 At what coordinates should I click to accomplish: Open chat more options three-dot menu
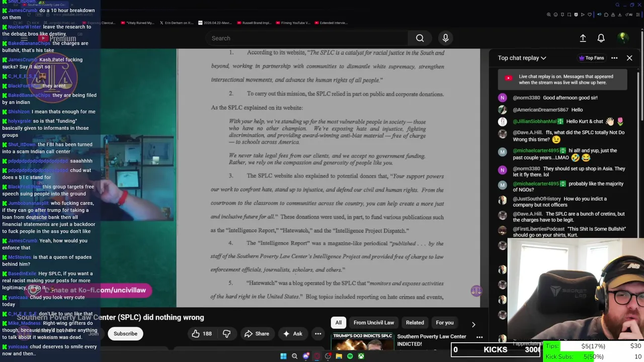(614, 58)
